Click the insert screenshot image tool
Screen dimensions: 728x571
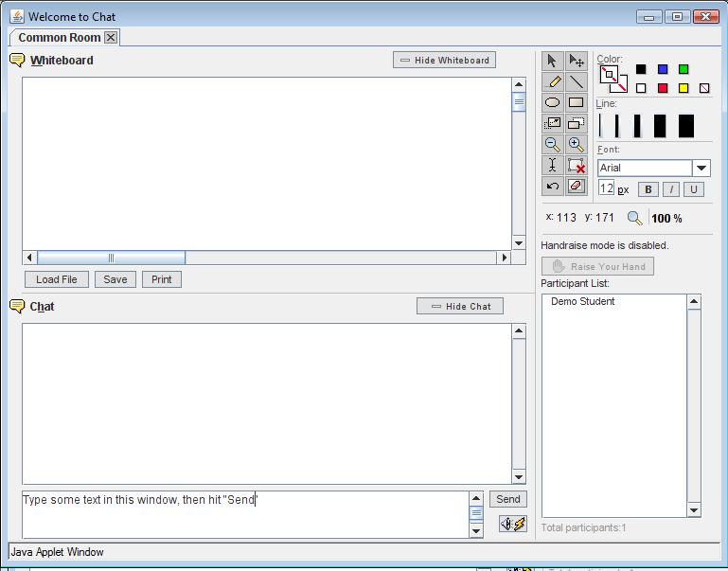pyautogui.click(x=552, y=123)
